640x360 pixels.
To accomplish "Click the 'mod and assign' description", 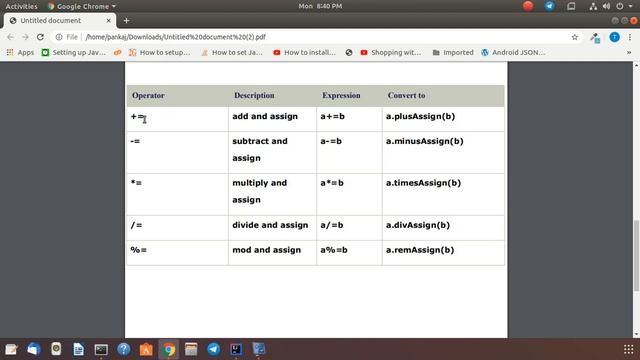I will pos(267,250).
